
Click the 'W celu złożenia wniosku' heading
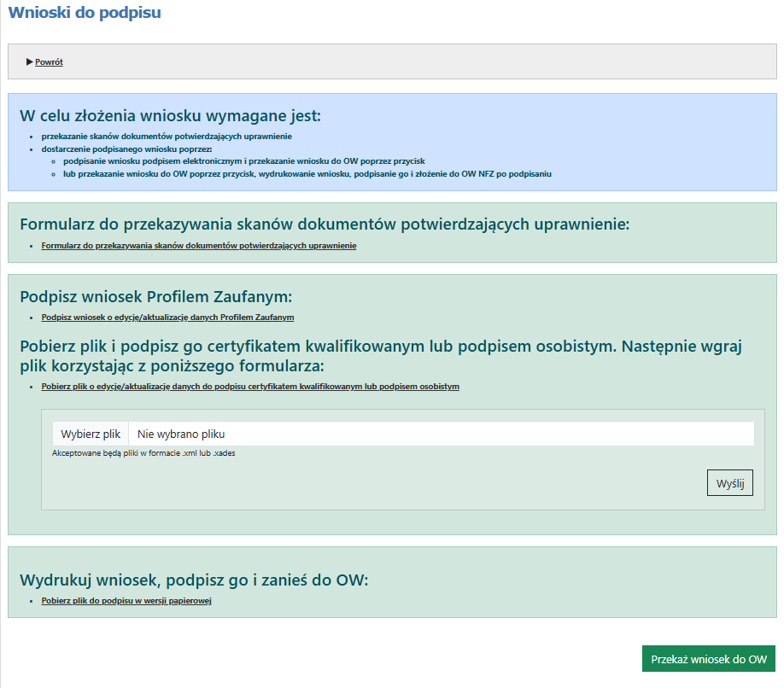click(x=170, y=115)
